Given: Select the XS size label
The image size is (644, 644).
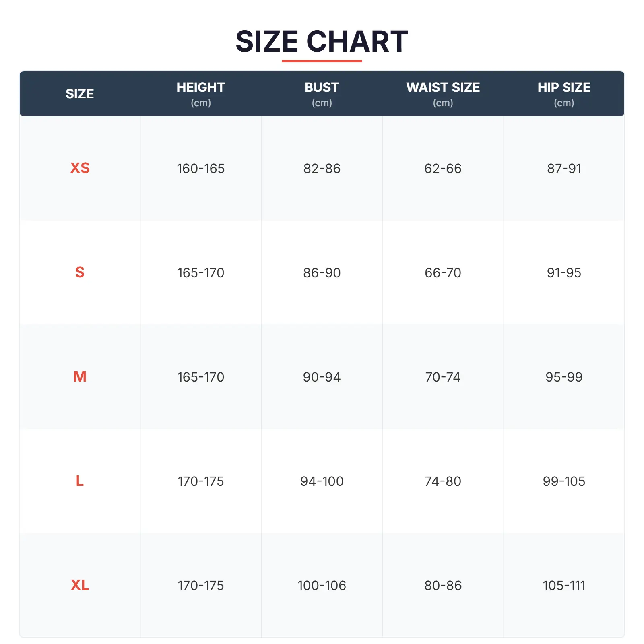Looking at the screenshot, I should pyautogui.click(x=80, y=168).
